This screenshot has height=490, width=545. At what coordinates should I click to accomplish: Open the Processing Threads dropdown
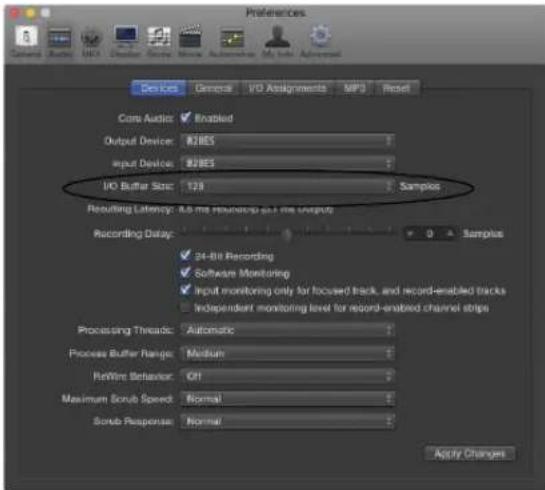click(287, 330)
